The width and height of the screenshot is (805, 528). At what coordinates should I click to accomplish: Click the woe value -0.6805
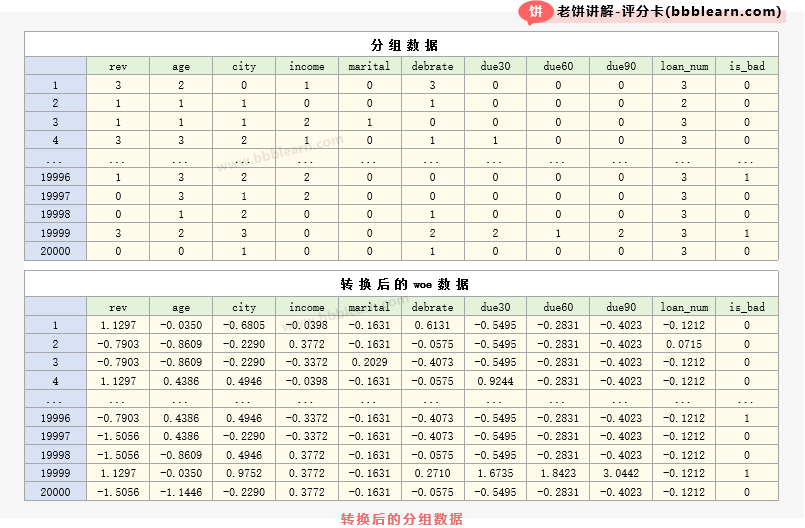pos(244,325)
